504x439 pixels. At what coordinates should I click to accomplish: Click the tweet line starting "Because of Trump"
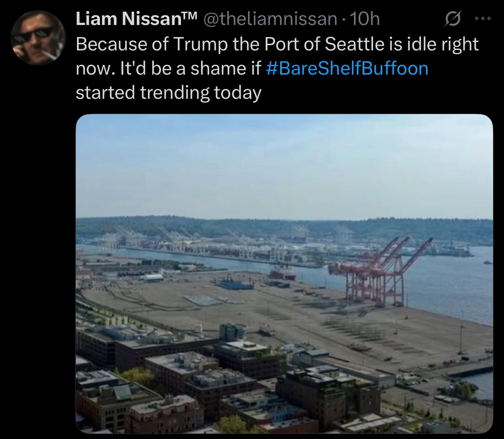277,44
